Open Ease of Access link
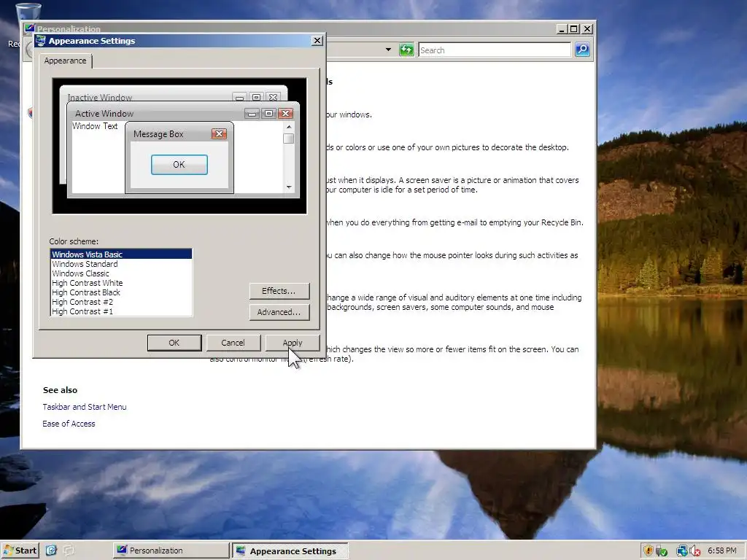 coord(69,424)
